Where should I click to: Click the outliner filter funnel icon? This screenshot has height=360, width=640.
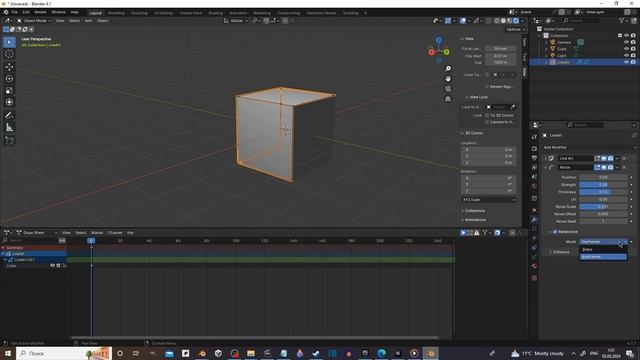point(622,20)
